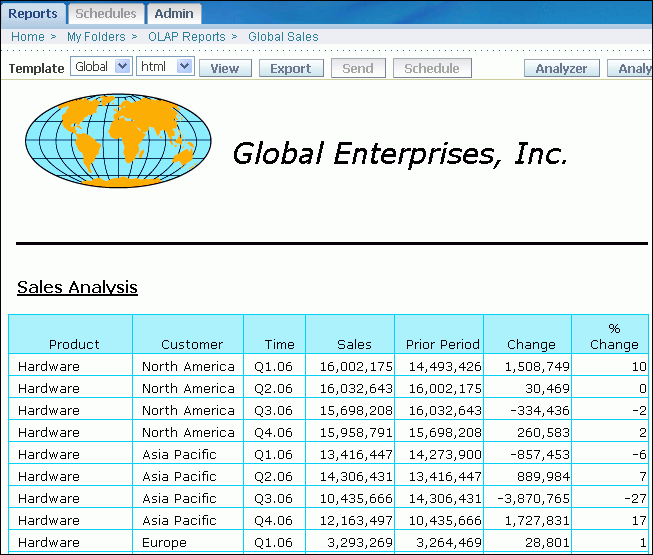Open the Admin tab
Screen dimensions: 653x555
[174, 14]
